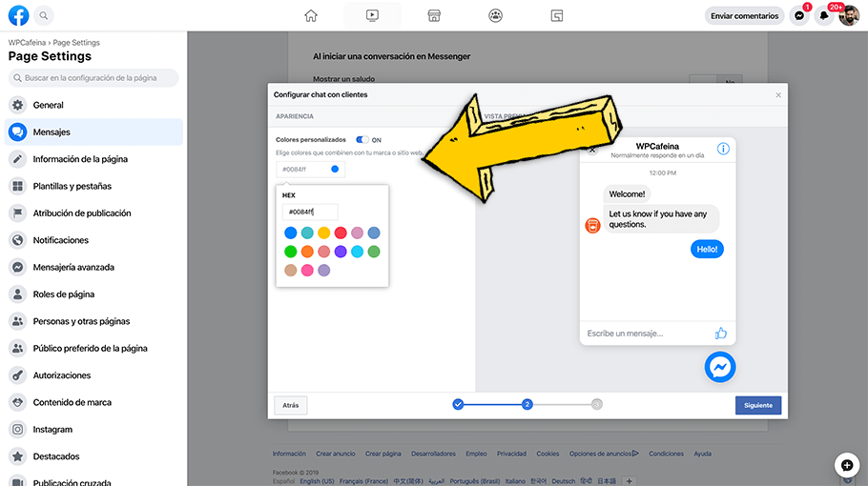Viewport: 868px width, 486px height.
Task: Select the red color swatch
Action: click(341, 233)
